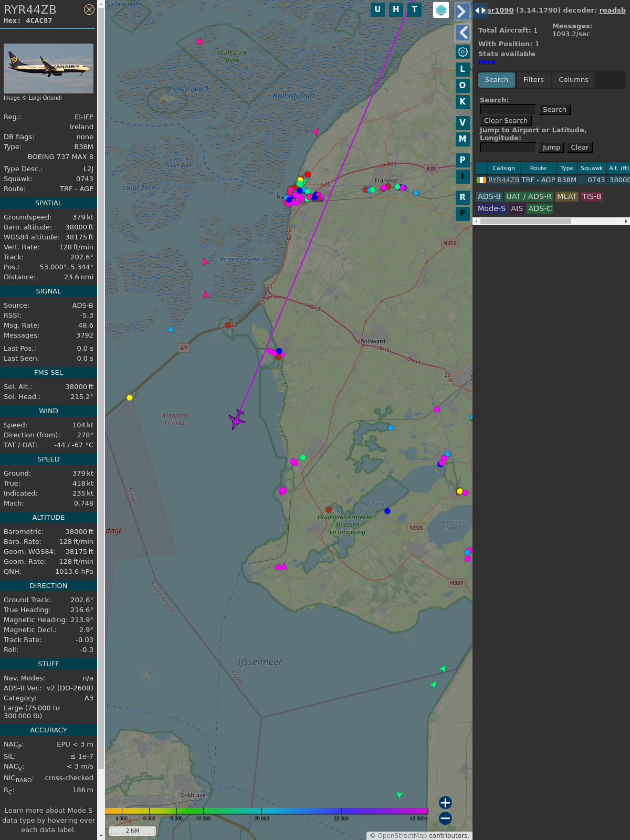Click the Clear Search button
Image resolution: width=630 pixels, height=840 pixels.
[506, 121]
